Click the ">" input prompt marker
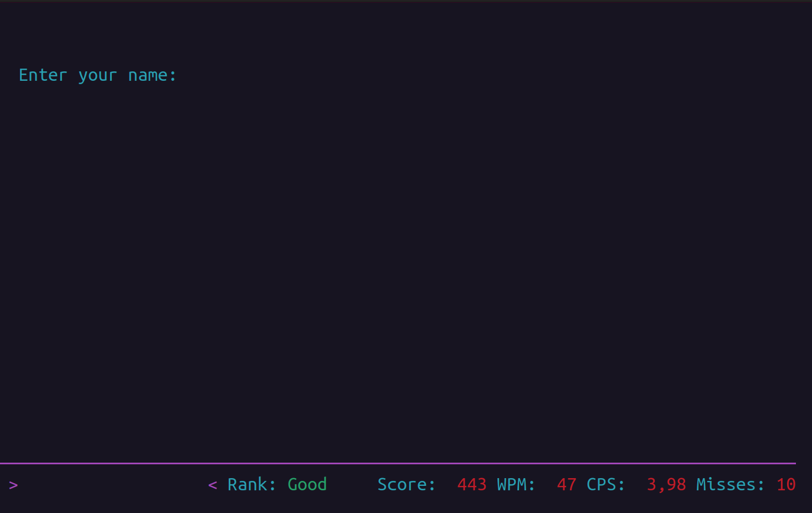This screenshot has width=812, height=513. [x=13, y=485]
